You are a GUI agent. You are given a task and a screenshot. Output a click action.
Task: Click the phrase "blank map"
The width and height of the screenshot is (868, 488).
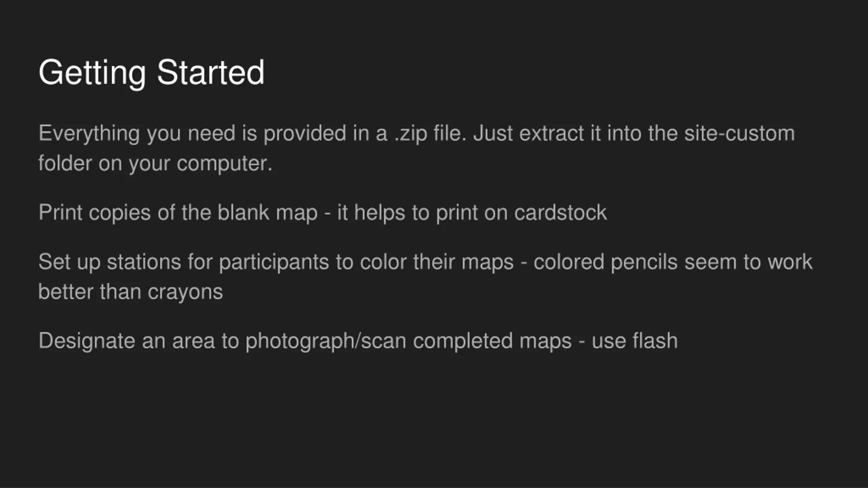point(268,213)
